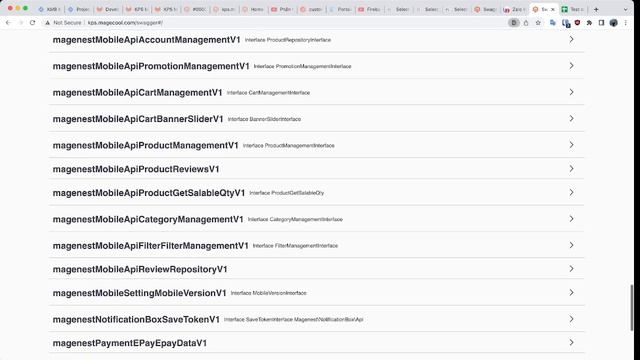Switch to the Devel tab
This screenshot has width=640, height=360.
click(107, 9)
